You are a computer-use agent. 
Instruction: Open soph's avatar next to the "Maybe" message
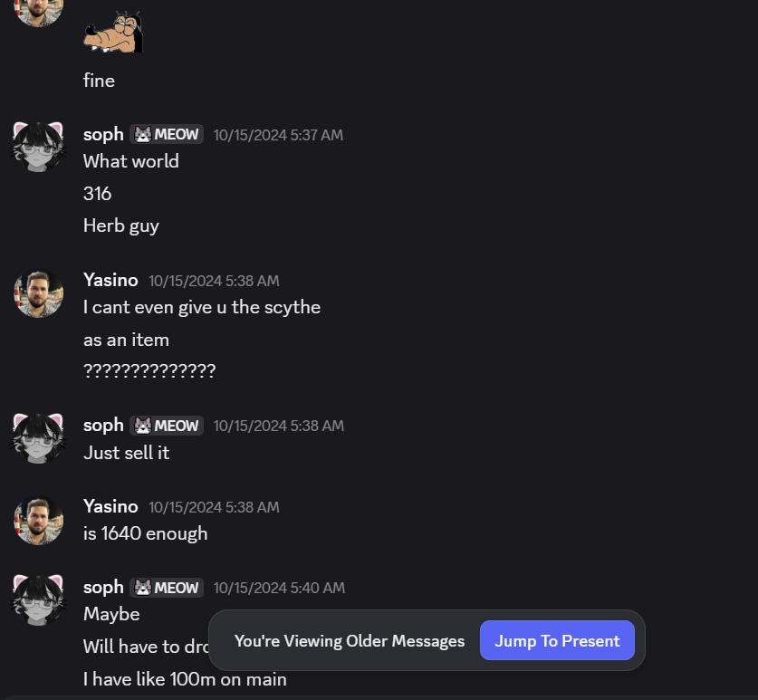(38, 600)
